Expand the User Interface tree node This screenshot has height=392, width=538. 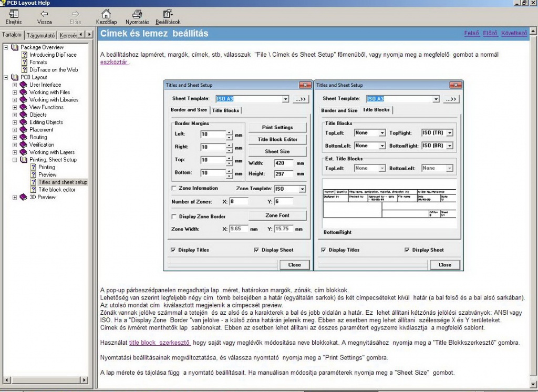tap(15, 85)
